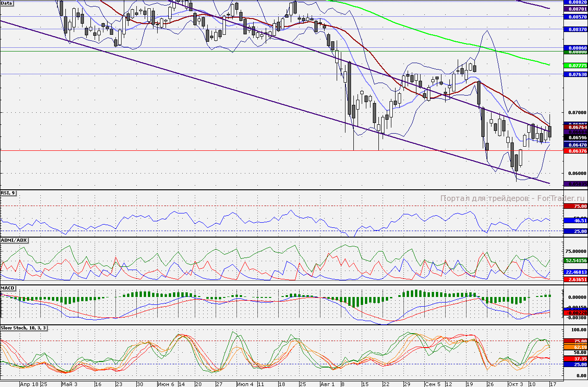Click the ADMI/ADX indicator label
The height and width of the screenshot is (387, 588).
click(14, 240)
